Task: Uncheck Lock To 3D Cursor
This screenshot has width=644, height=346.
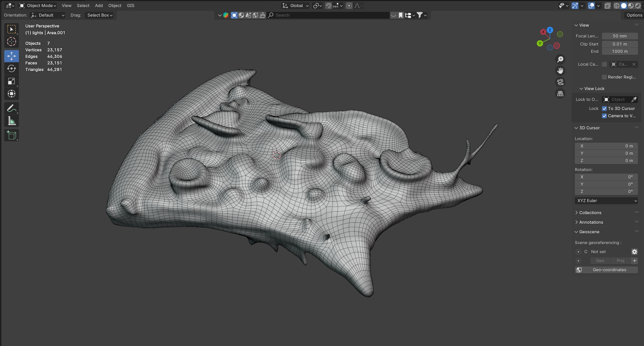Action: (605, 108)
